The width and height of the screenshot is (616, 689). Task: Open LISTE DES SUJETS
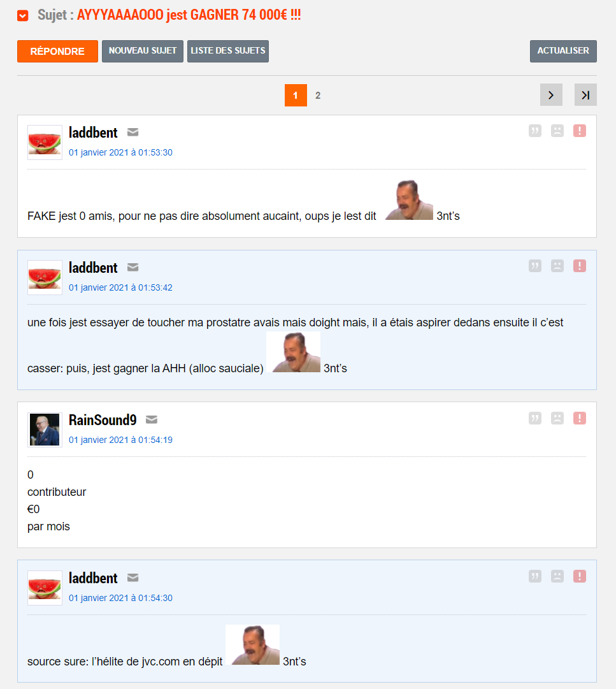228,51
